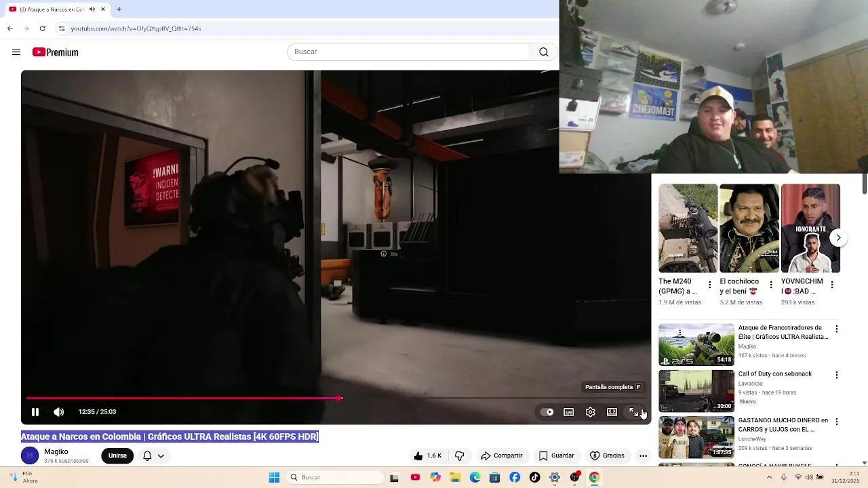Image resolution: width=868 pixels, height=488 pixels.
Task: Open options for Ataque de Francotiradores video
Action: [837, 329]
